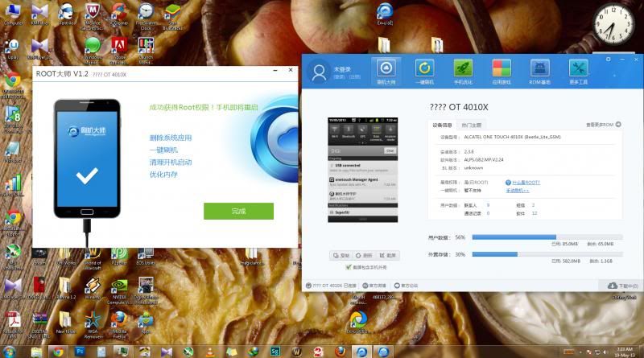Open the 手机优化 green rocket icon
Viewport: 644px width, 358px height.
(463, 72)
